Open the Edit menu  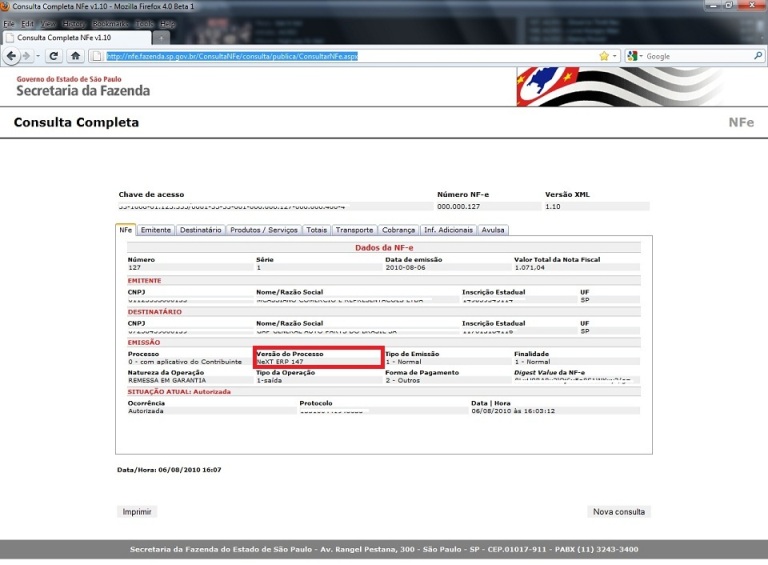click(x=27, y=24)
